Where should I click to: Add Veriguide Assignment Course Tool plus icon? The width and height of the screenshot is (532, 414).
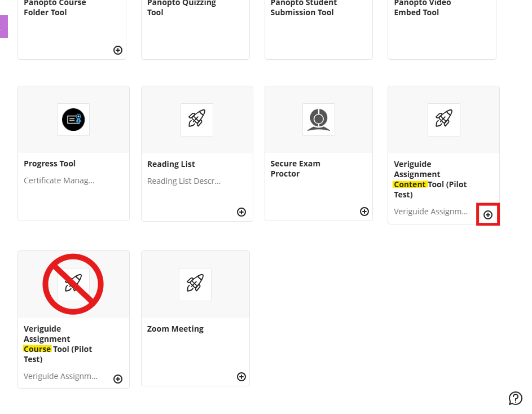tap(118, 379)
